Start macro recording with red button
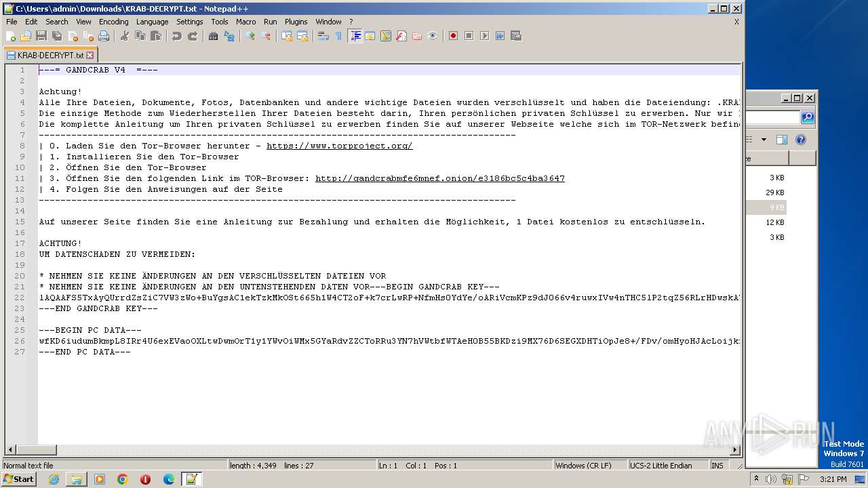Image resolution: width=868 pixels, height=488 pixels. pyautogui.click(x=454, y=36)
